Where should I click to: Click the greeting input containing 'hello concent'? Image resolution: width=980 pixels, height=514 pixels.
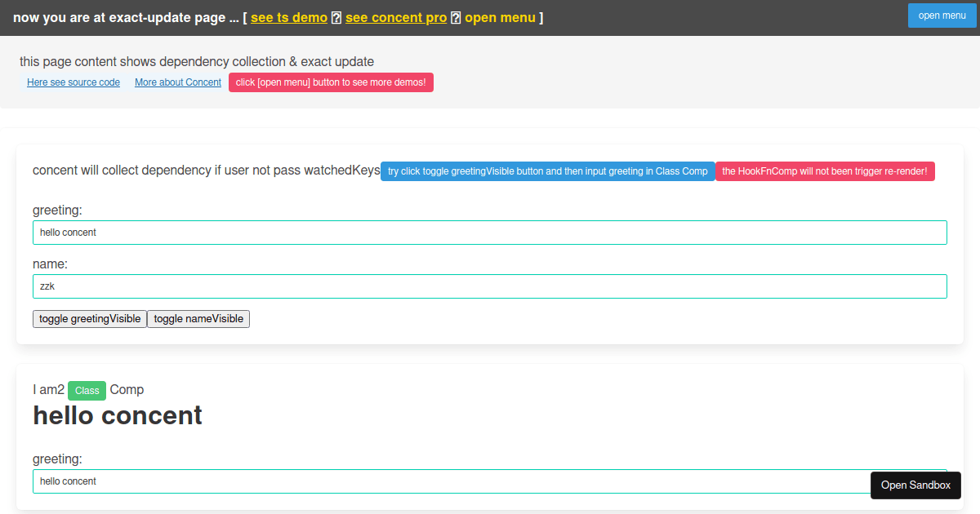click(490, 232)
